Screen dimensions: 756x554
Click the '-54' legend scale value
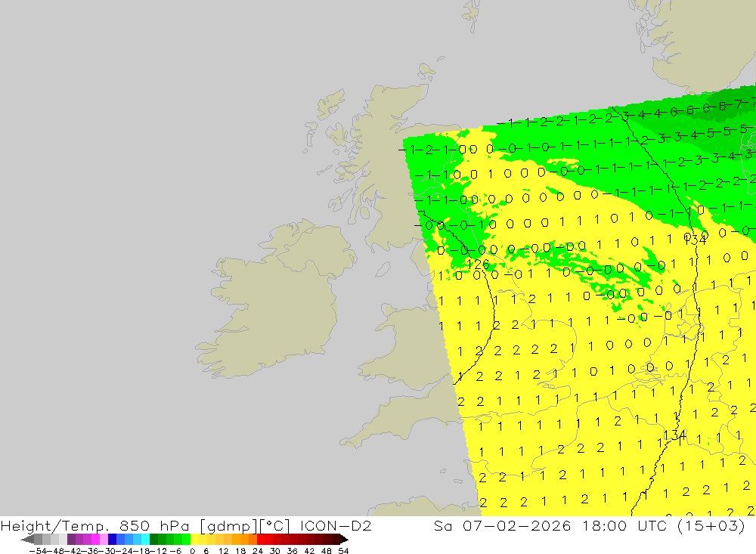pos(38,551)
